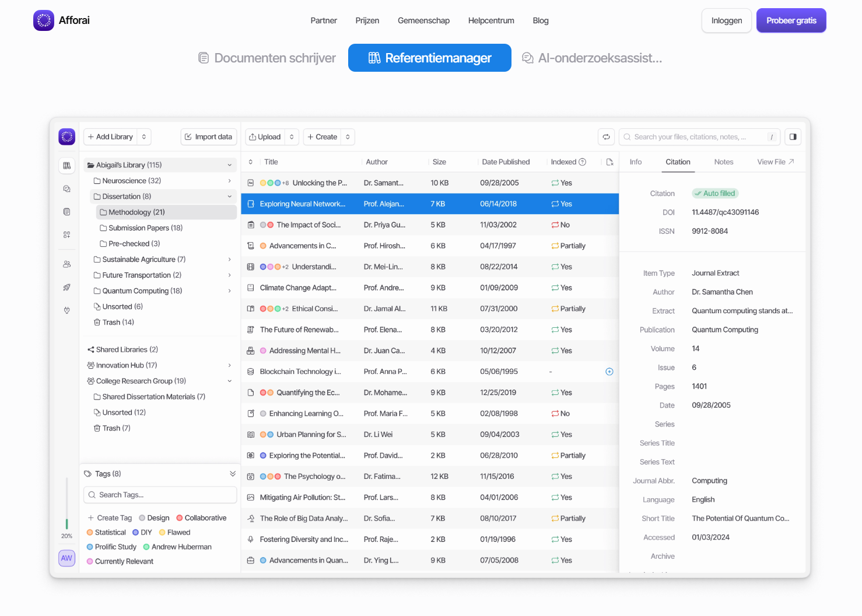Viewport: 862px width, 616px height.
Task: Click the rocket icon in left sidebar
Action: [x=67, y=287]
